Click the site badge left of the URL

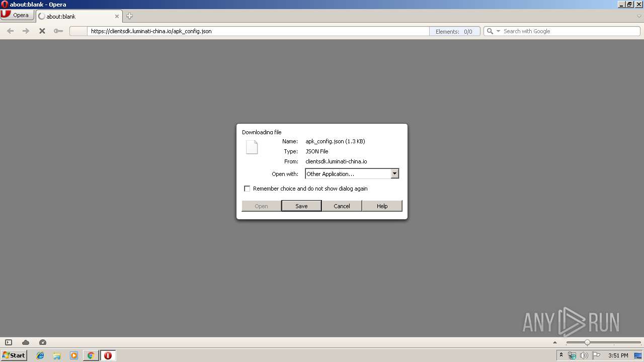point(78,31)
